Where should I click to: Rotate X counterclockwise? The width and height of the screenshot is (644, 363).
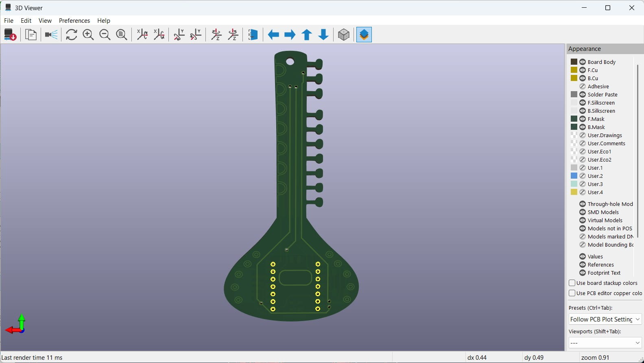(x=159, y=35)
